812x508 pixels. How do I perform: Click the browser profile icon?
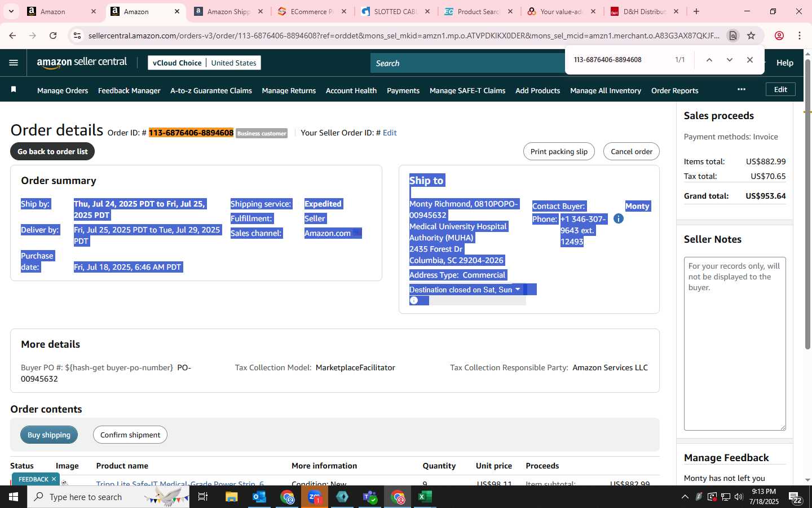pos(779,36)
